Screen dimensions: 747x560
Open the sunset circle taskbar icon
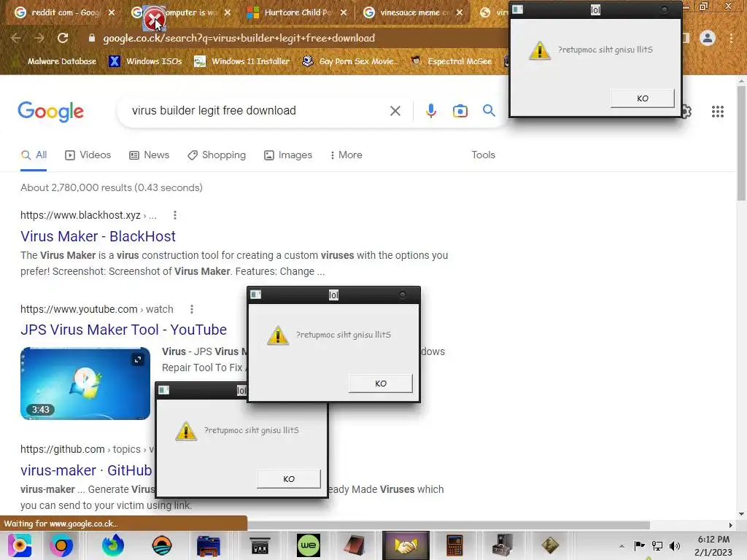162,545
